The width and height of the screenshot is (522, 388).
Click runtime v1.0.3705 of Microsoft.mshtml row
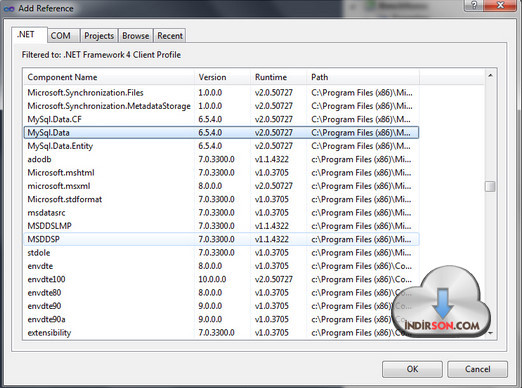pyautogui.click(x=272, y=173)
